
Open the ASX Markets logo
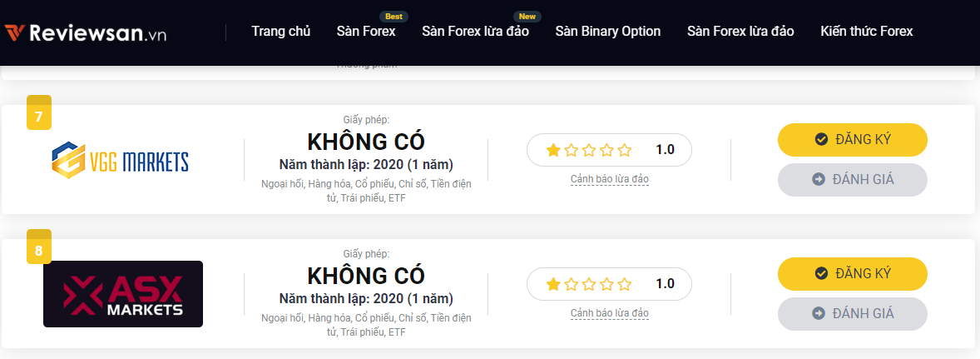(x=123, y=294)
